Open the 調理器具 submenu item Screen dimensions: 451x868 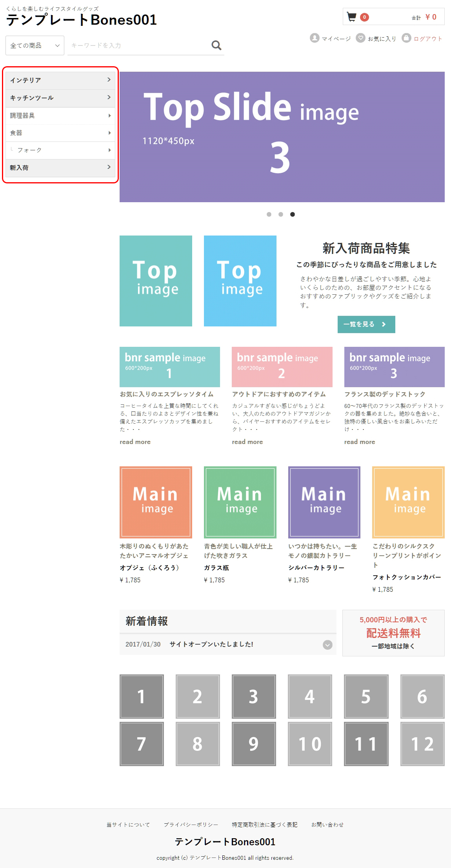click(60, 116)
